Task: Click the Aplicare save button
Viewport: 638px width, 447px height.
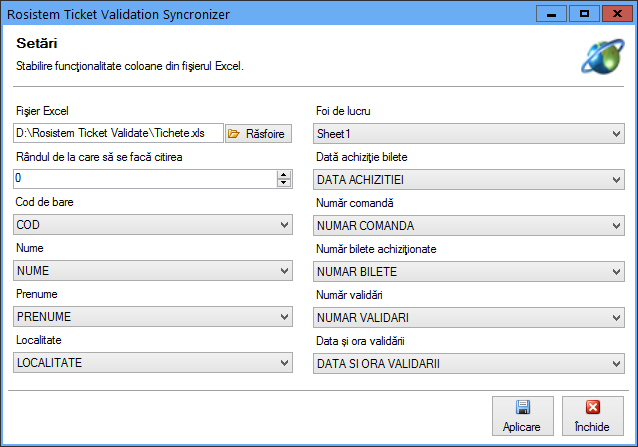Action: (x=521, y=416)
